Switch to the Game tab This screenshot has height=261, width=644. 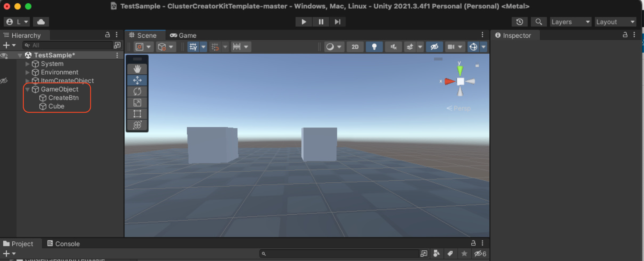tap(183, 35)
